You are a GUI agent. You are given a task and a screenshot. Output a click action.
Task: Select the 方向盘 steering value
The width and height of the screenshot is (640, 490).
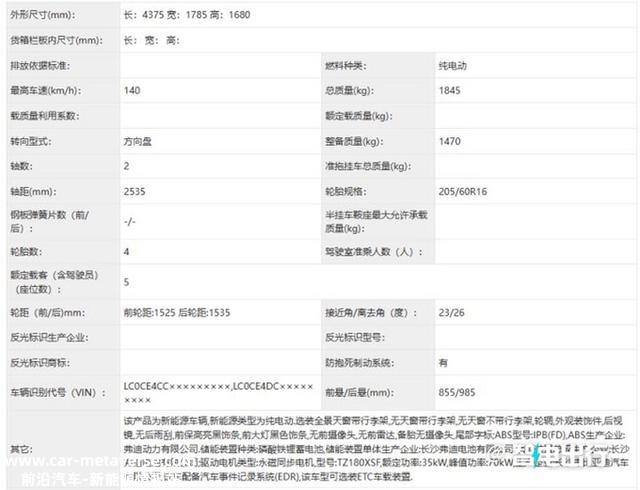[x=138, y=142]
